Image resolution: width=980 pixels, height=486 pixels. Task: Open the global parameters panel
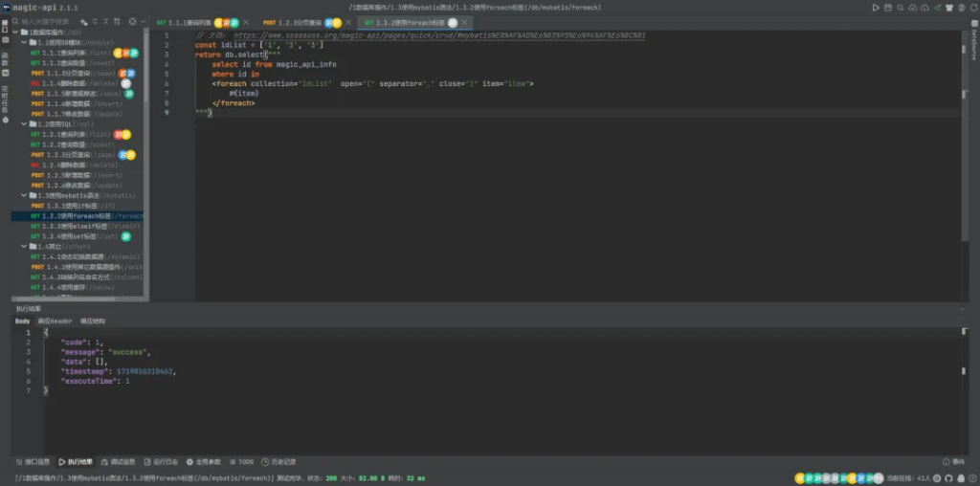click(x=204, y=461)
